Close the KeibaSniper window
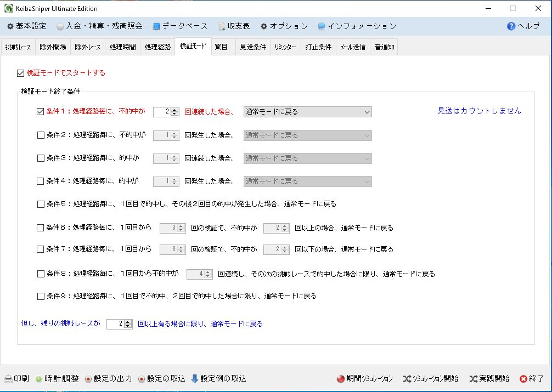 tap(538, 8)
